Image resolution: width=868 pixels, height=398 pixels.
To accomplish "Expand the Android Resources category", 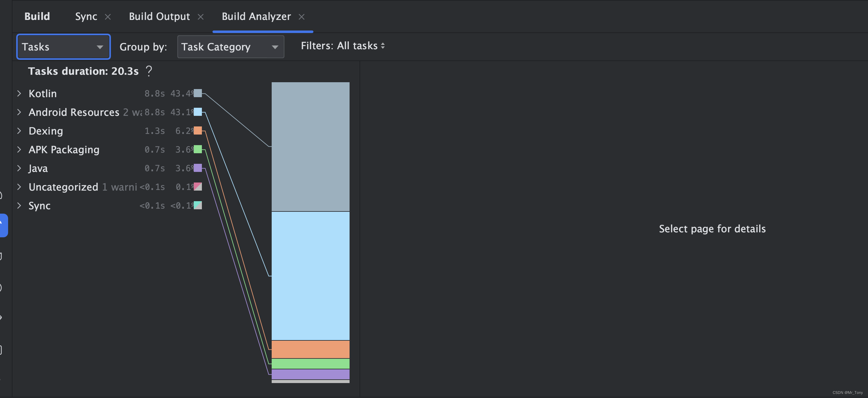I will click(19, 112).
